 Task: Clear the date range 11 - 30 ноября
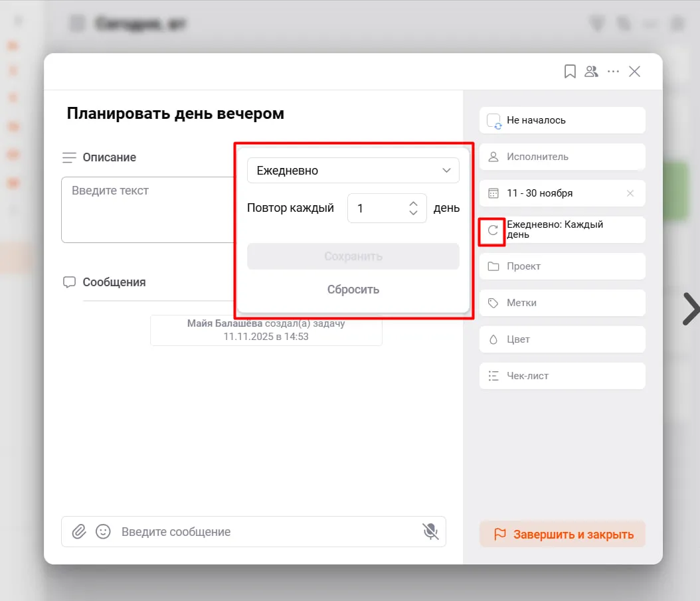pos(630,193)
